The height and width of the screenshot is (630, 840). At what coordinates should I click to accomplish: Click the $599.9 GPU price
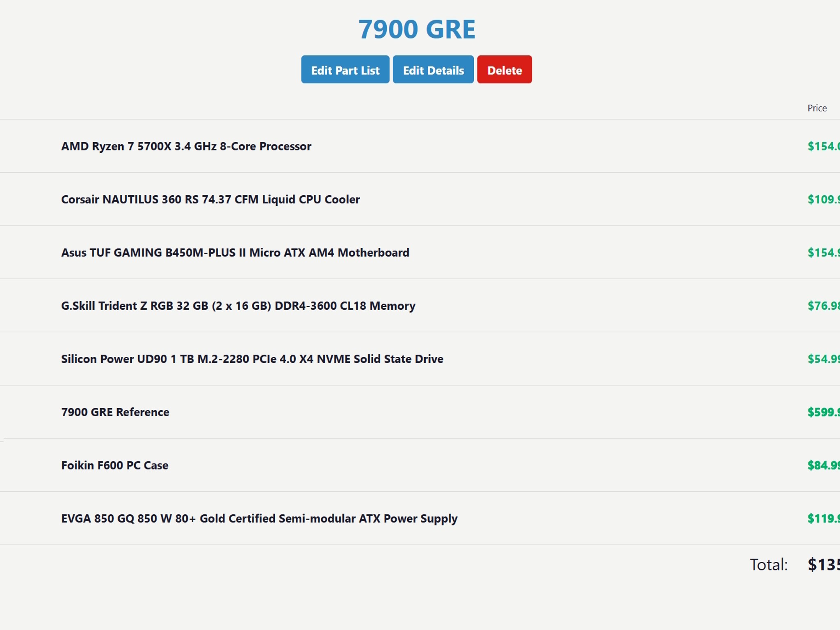[x=824, y=412]
